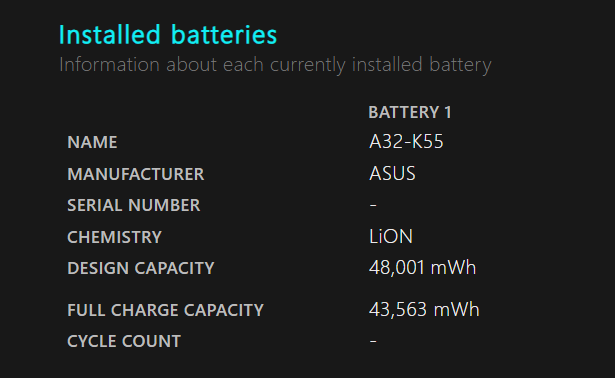Image resolution: width=615 pixels, height=378 pixels.
Task: Click the mWh unit after 48,001
Action: [x=453, y=268]
